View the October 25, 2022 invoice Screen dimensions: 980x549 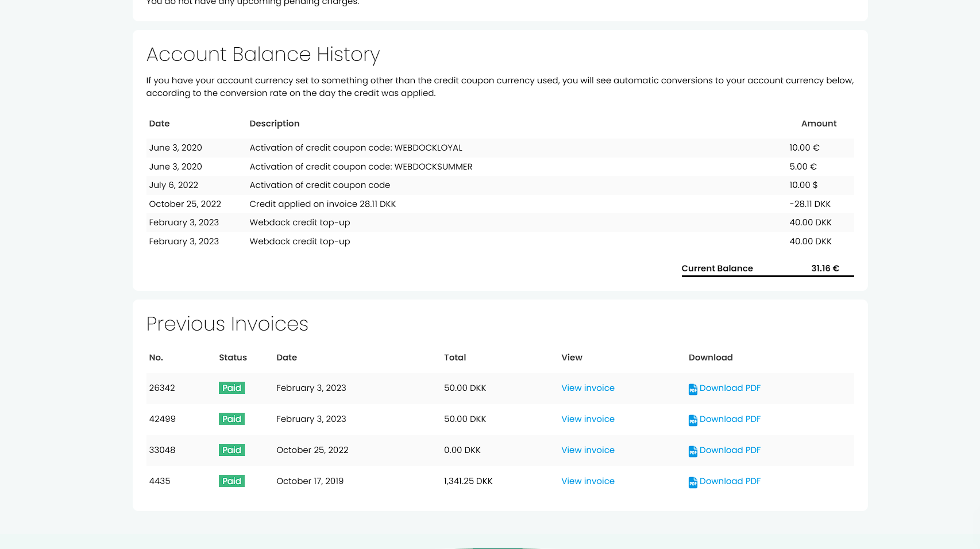(x=588, y=450)
